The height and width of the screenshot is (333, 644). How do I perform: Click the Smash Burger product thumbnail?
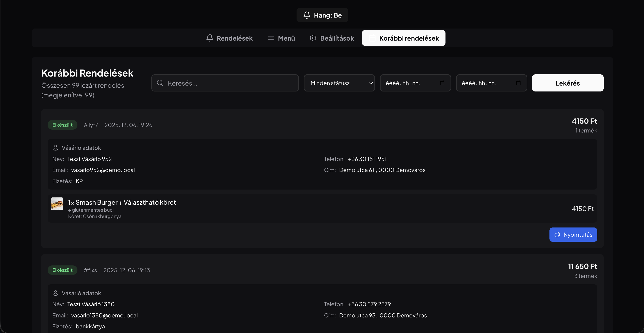[57, 204]
